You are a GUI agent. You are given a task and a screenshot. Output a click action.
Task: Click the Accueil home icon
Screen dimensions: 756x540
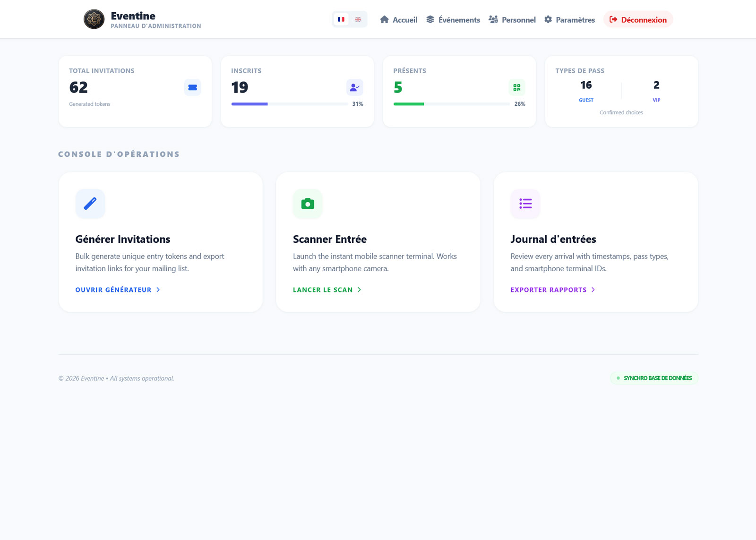click(385, 19)
